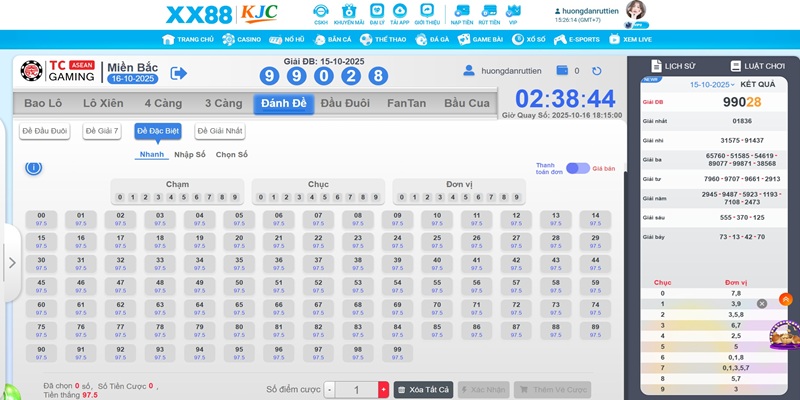Select digit 9 under Đơn vị
The height and width of the screenshot is (400, 800).
[x=516, y=197]
